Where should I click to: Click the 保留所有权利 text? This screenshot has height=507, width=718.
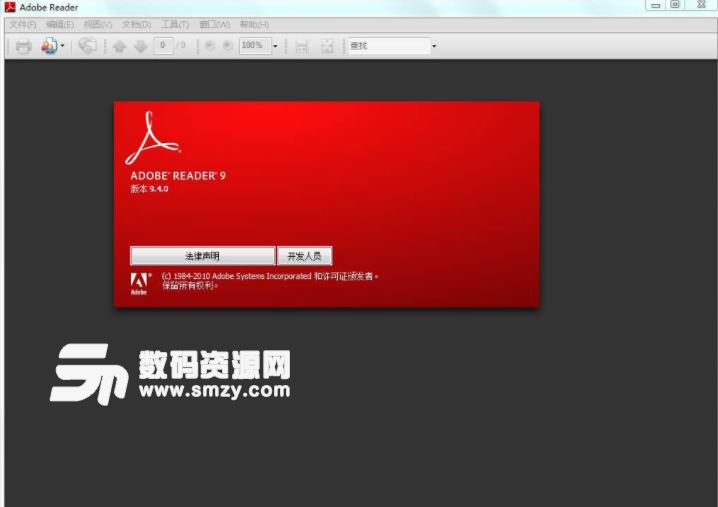click(x=190, y=286)
